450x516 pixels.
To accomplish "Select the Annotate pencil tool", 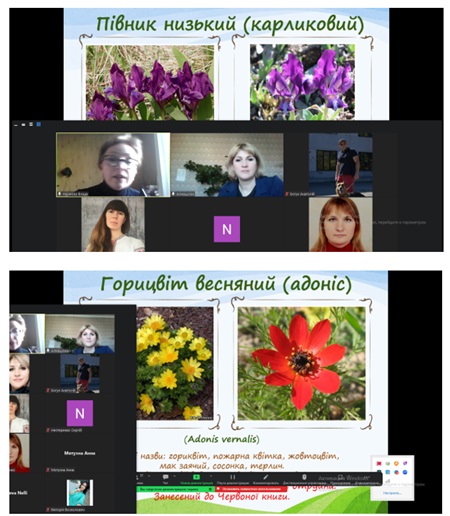I will (x=266, y=477).
